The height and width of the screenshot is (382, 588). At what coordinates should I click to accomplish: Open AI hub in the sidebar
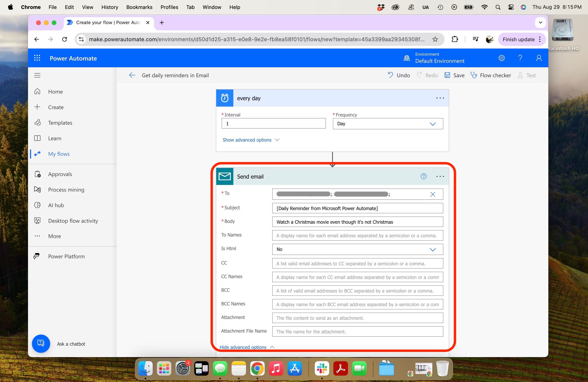click(56, 205)
